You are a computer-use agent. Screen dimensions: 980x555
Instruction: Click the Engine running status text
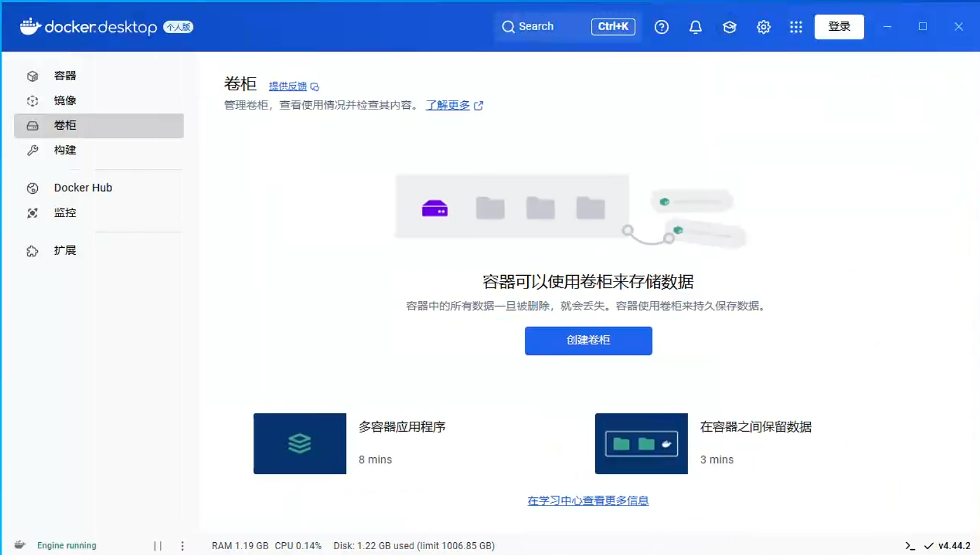[x=67, y=546]
